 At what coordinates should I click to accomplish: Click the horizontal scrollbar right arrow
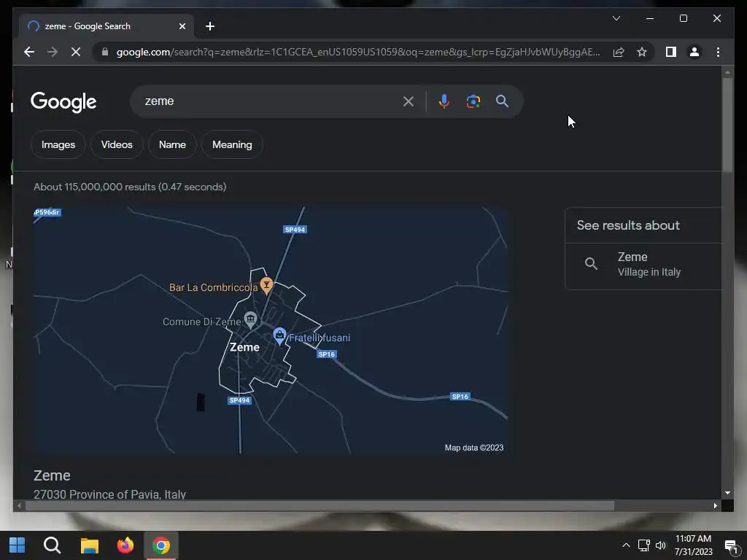(x=715, y=506)
